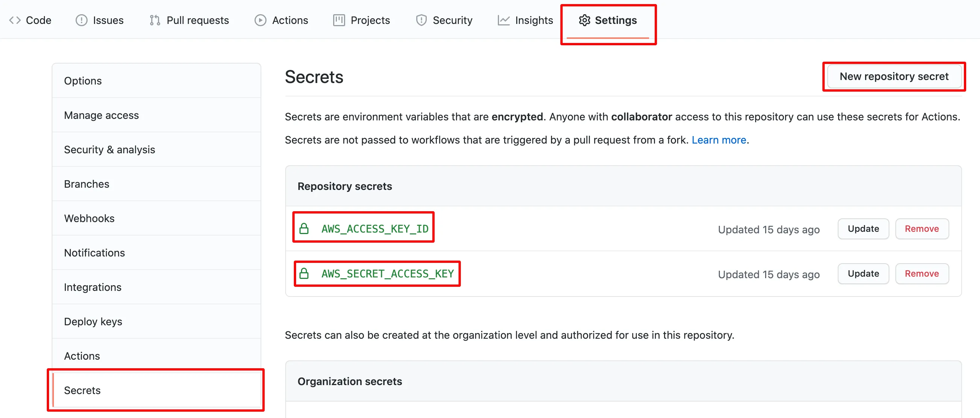This screenshot has width=980, height=418.
Task: Click the Pull requests branch icon
Action: [x=155, y=20]
